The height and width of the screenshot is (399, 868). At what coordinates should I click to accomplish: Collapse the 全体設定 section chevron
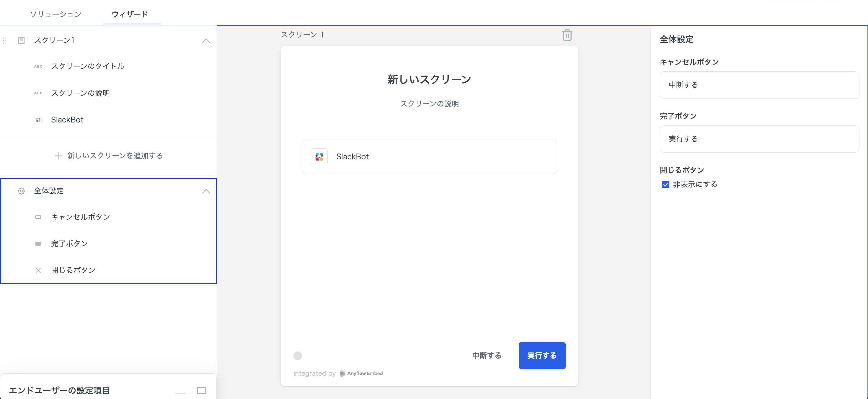[x=206, y=191]
